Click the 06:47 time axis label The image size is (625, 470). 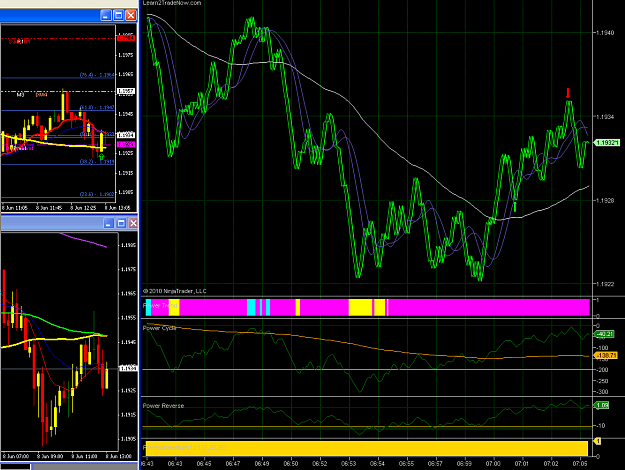tap(233, 464)
